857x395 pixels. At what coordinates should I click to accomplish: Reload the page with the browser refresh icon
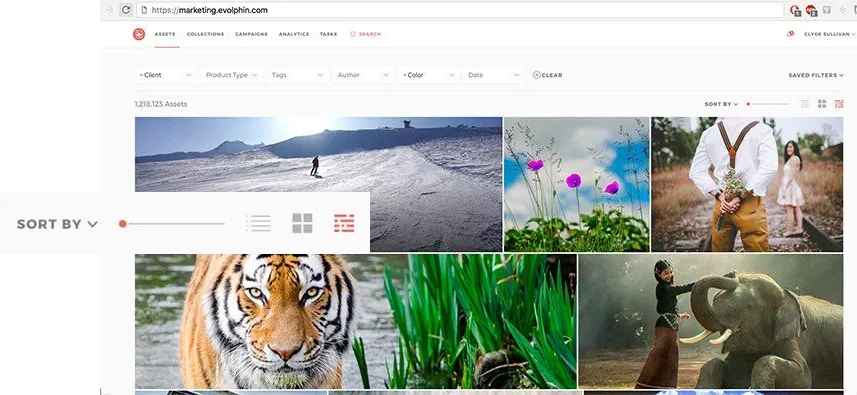pyautogui.click(x=126, y=10)
